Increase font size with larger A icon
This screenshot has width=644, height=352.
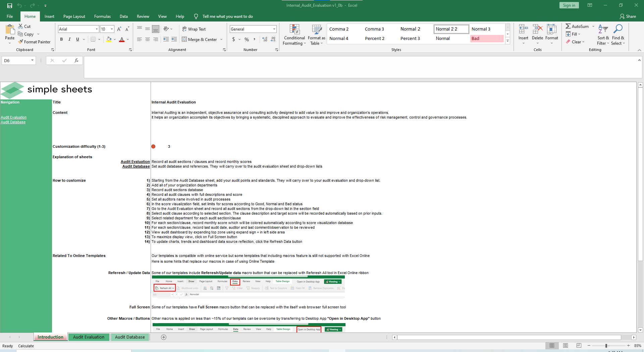tap(119, 29)
